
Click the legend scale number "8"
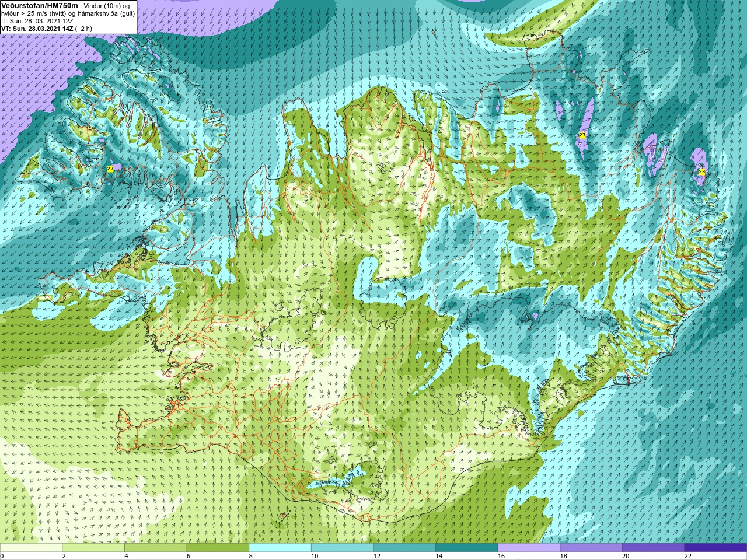(x=251, y=556)
